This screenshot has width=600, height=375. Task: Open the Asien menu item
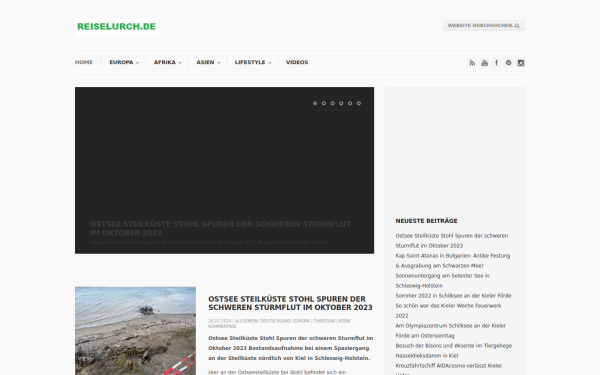(x=205, y=62)
